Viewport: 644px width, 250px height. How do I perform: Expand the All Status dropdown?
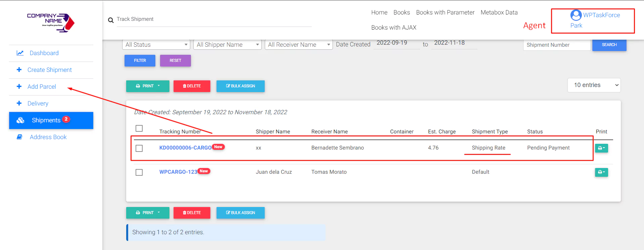156,45
